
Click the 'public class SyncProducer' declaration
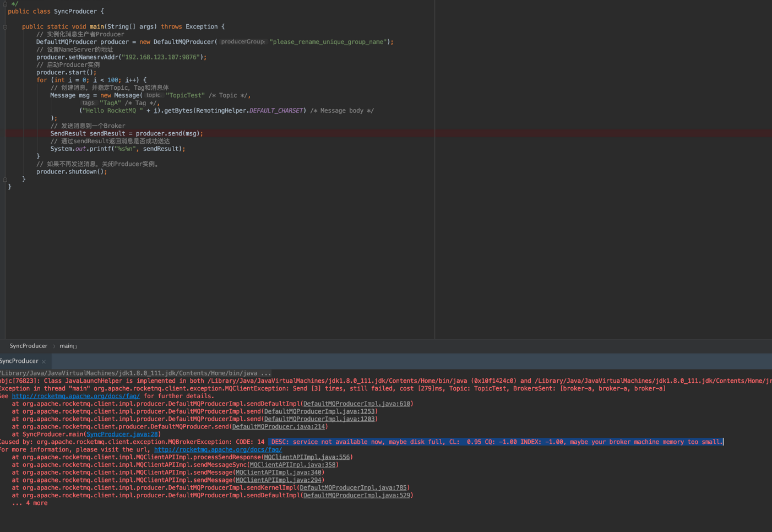(55, 11)
